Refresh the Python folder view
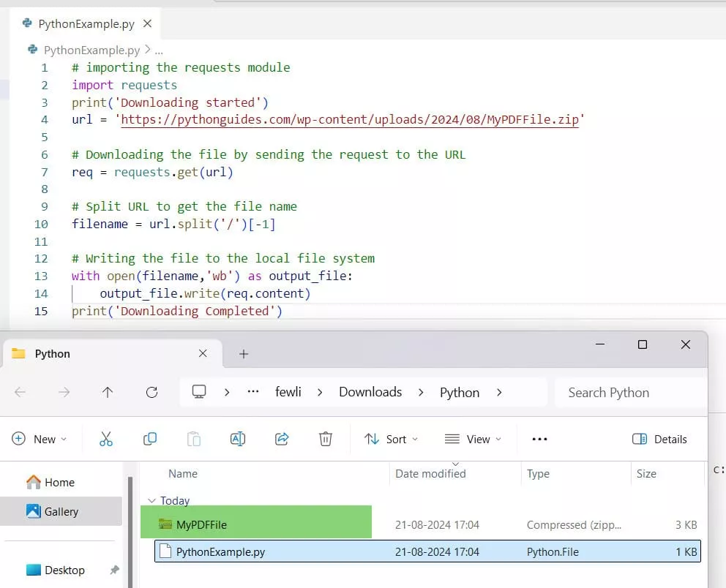 151,392
